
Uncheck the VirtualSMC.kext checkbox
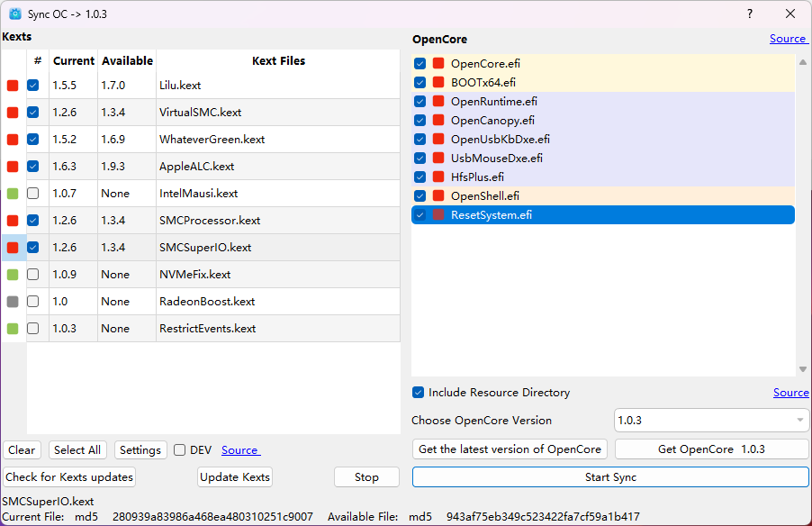click(33, 113)
